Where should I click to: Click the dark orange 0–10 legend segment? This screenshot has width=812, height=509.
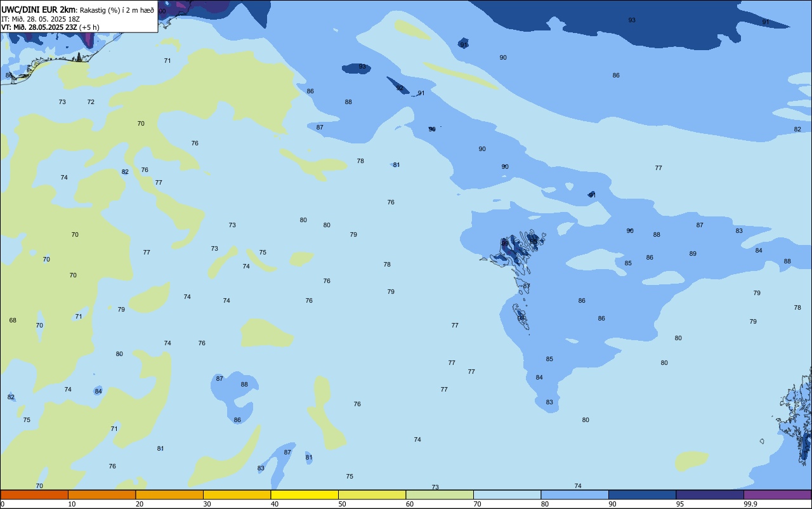pos(34,494)
